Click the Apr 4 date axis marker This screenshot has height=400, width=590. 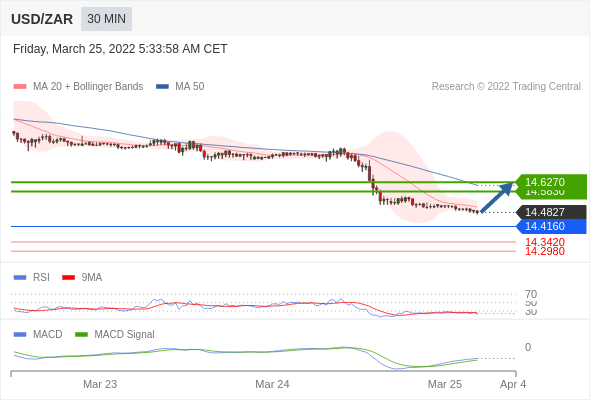513,384
